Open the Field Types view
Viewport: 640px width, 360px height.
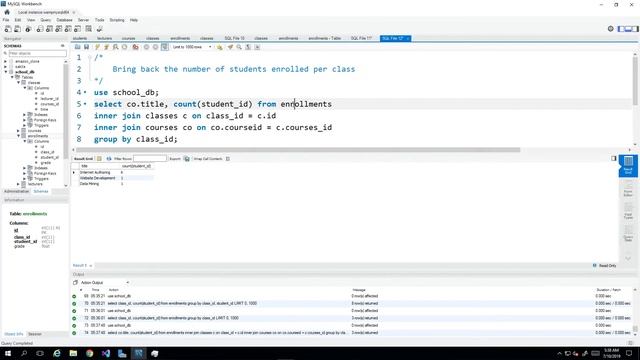click(x=628, y=211)
